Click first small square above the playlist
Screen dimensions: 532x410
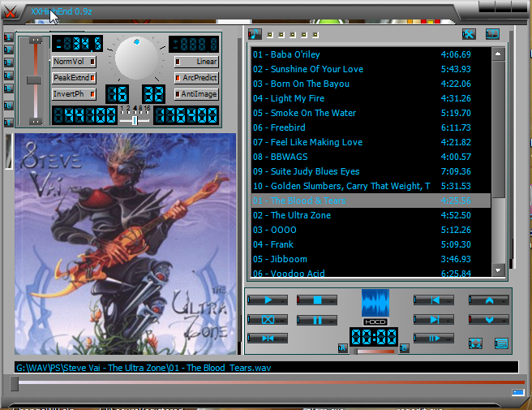click(x=270, y=35)
